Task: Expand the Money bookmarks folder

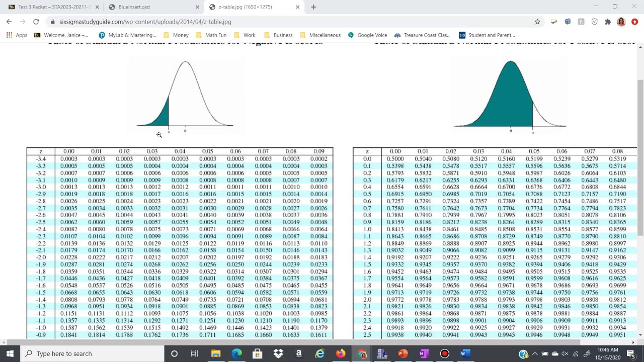Action: coord(176,35)
